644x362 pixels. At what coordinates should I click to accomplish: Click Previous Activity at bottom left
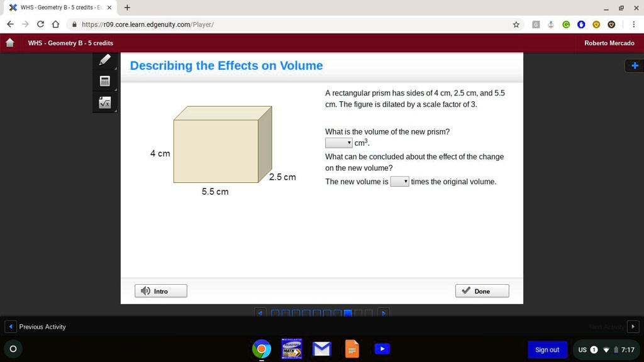point(38,327)
